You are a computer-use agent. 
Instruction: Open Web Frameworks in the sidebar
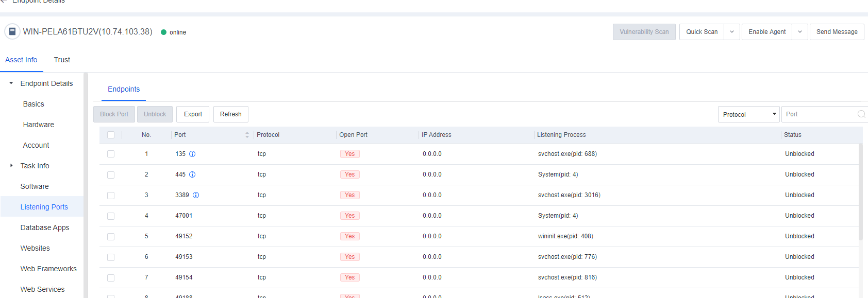tap(48, 269)
